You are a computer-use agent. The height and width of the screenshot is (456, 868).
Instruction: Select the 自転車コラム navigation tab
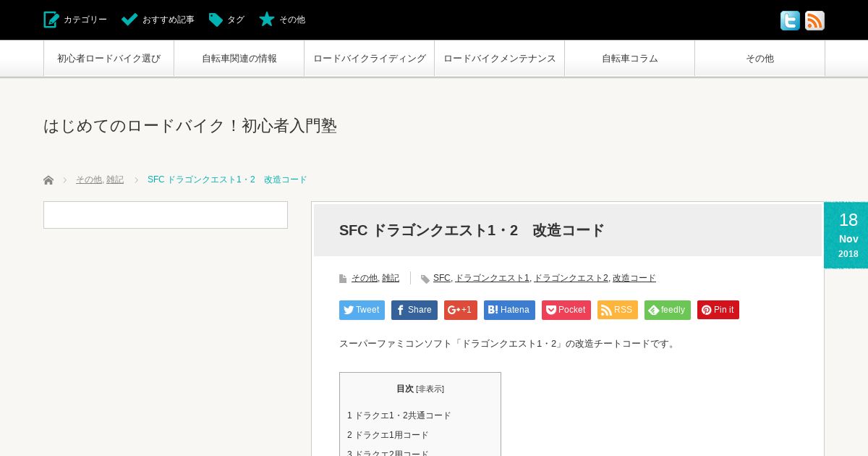pos(629,59)
